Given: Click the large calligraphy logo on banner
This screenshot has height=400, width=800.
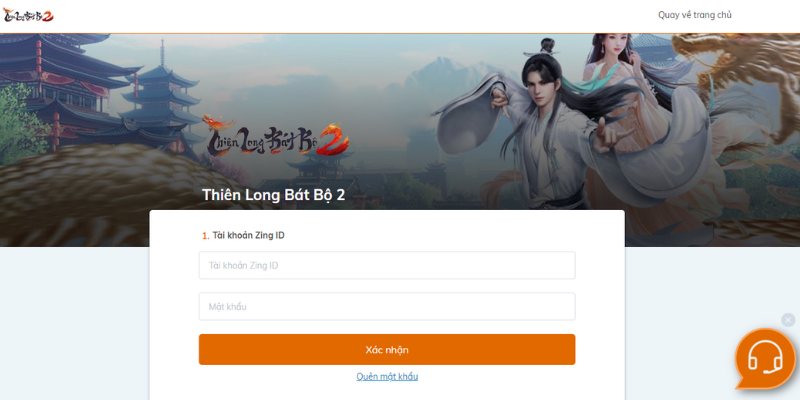Looking at the screenshot, I should point(276,136).
